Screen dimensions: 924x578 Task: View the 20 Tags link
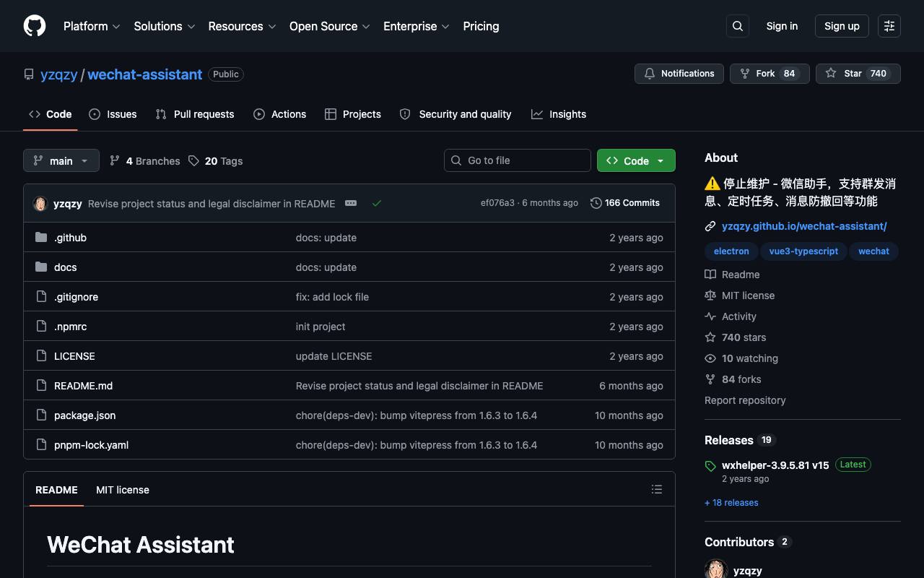point(216,160)
